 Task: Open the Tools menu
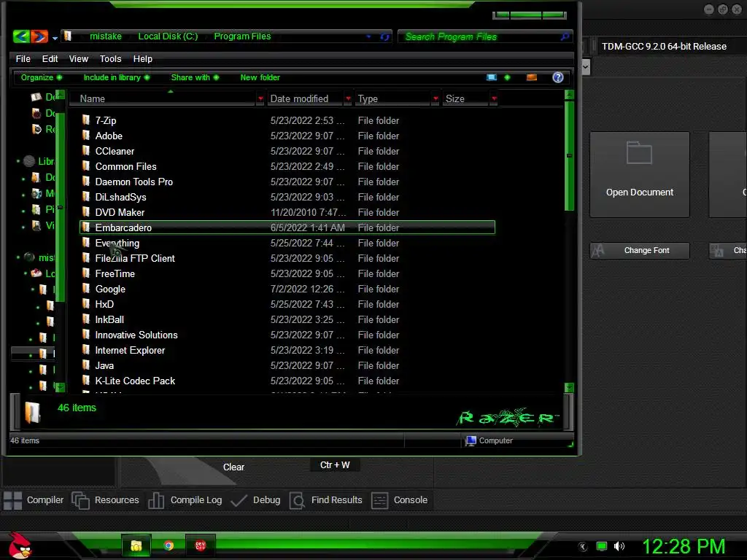(111, 58)
